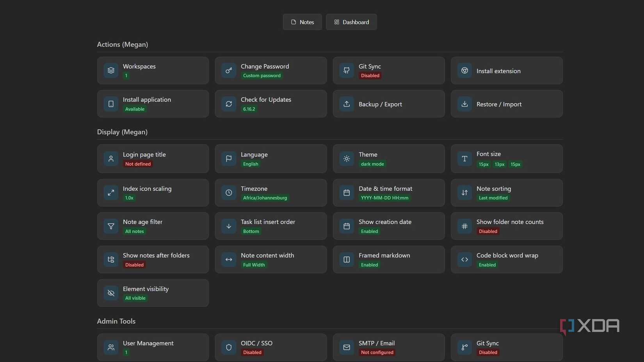Toggle the OIDC / SSO Disabled badge

[x=252, y=352]
